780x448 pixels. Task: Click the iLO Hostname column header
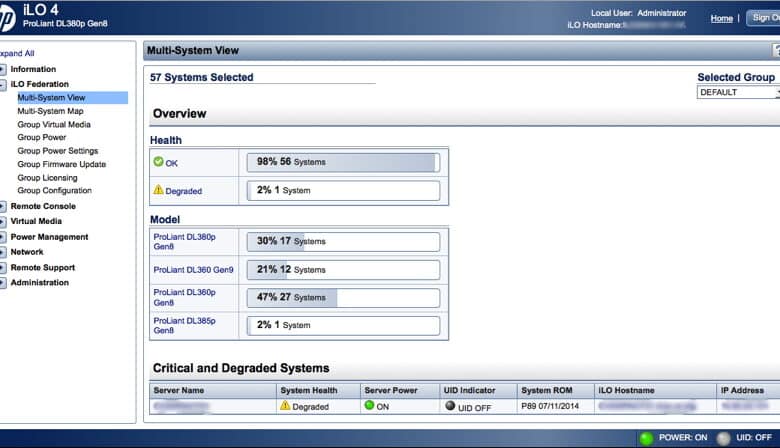click(656, 390)
